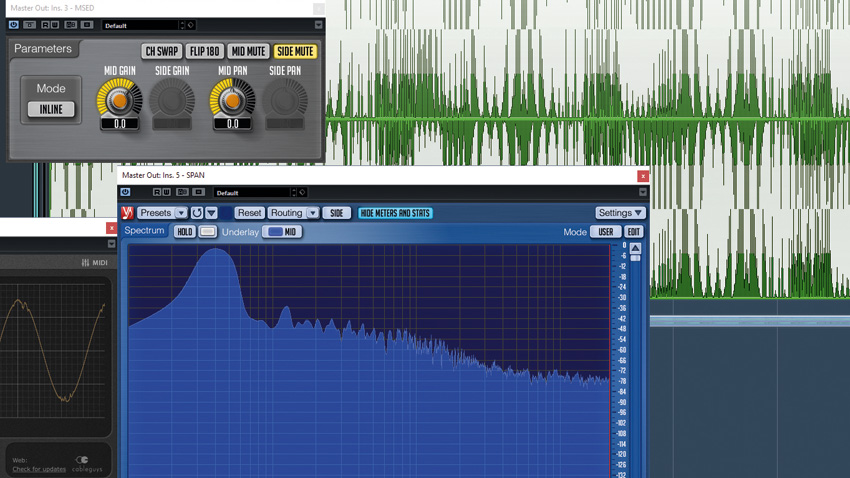Click the range slider handle beside the dB scale

point(635,259)
